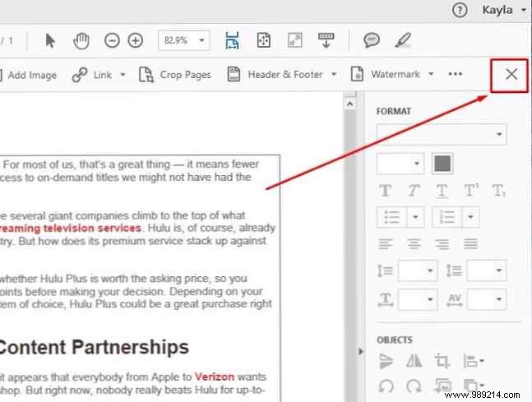Open the Watermark dropdown menu
The width and height of the screenshot is (532, 402).
pos(392,74)
